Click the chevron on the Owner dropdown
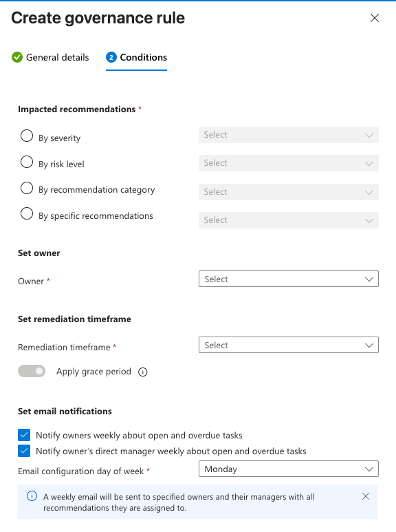 369,279
